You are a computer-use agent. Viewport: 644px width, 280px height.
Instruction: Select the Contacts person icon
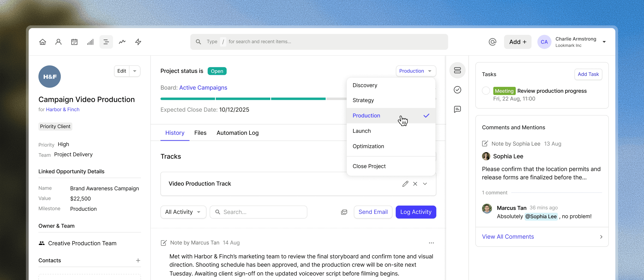point(58,42)
